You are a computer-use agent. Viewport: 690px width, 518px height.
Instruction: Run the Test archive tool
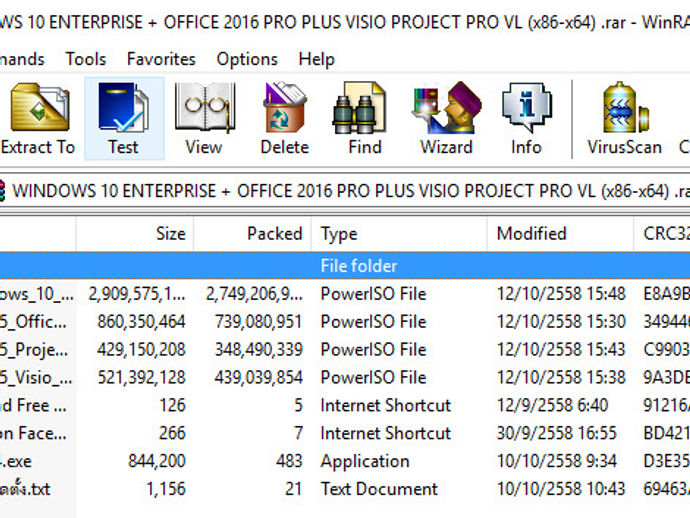(x=123, y=118)
